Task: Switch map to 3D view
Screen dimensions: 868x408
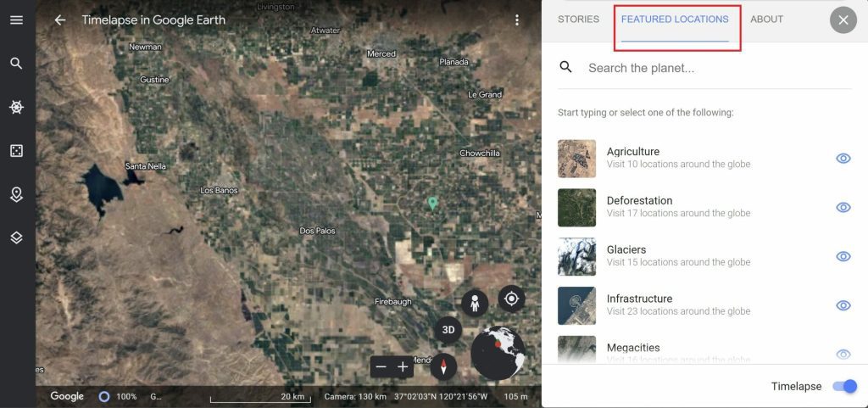Action: [448, 330]
